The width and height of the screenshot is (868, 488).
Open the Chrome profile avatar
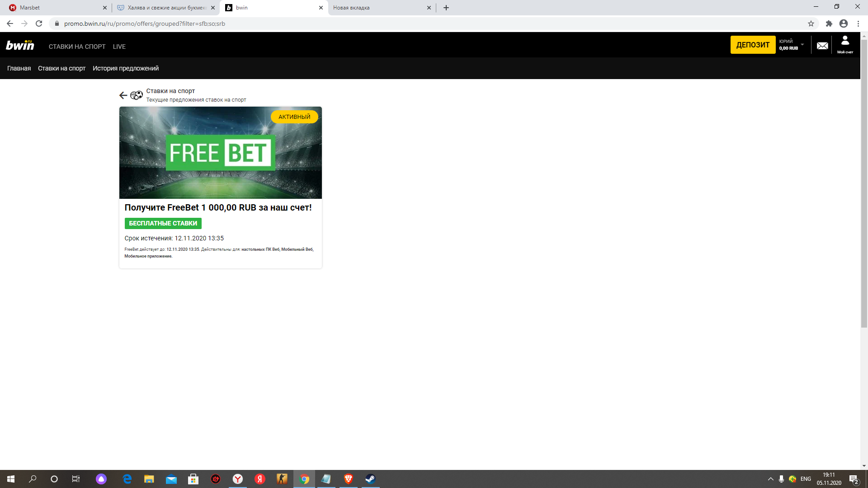tap(844, 23)
